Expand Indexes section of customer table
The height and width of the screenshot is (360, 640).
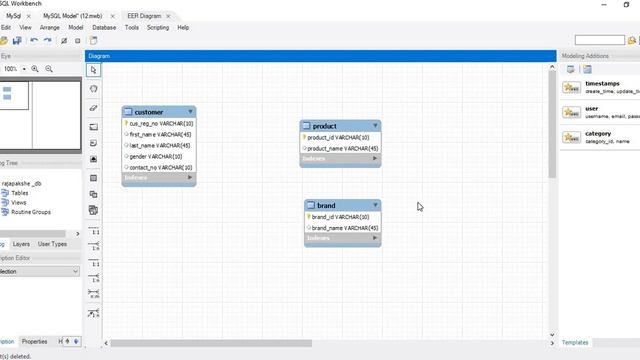pyautogui.click(x=190, y=178)
